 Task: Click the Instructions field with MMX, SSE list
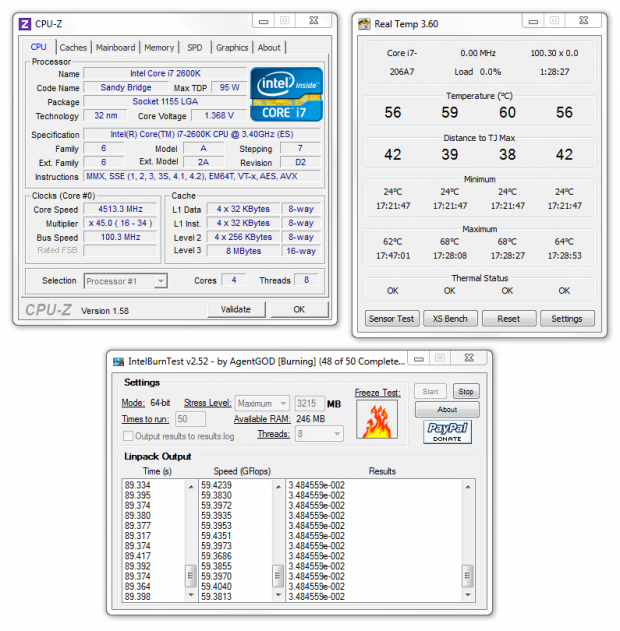click(202, 177)
